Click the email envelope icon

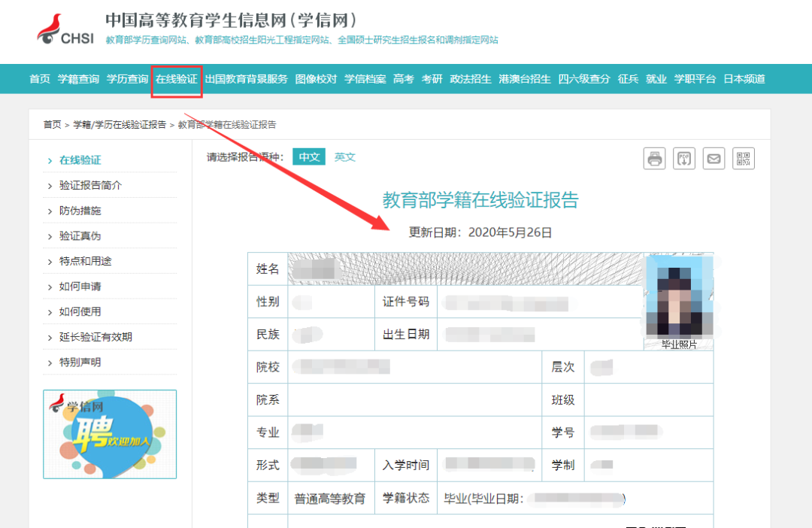pyautogui.click(x=714, y=159)
